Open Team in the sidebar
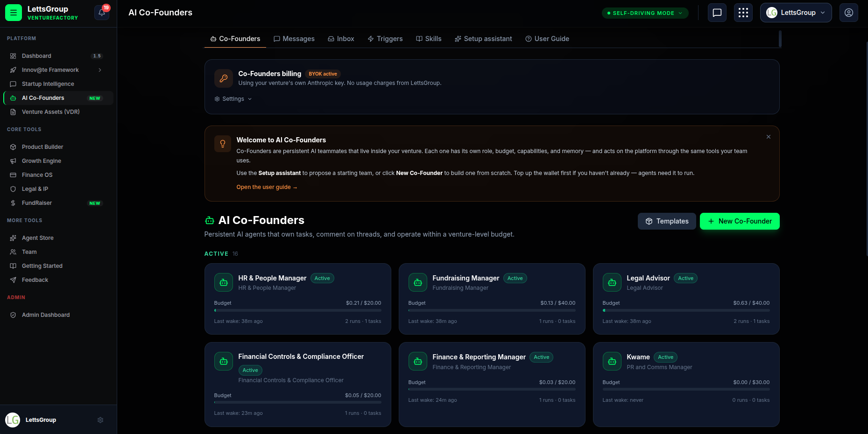Viewport: 868px width, 434px height. pyautogui.click(x=58, y=252)
